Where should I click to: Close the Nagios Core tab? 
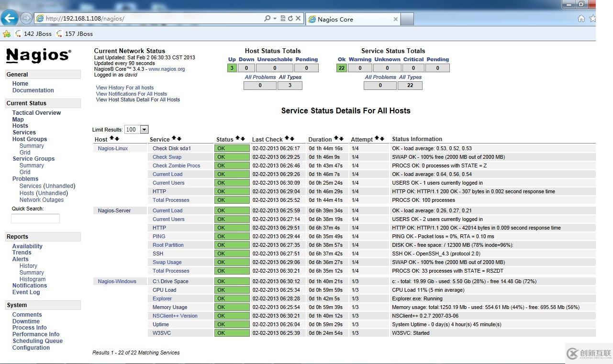coord(395,19)
